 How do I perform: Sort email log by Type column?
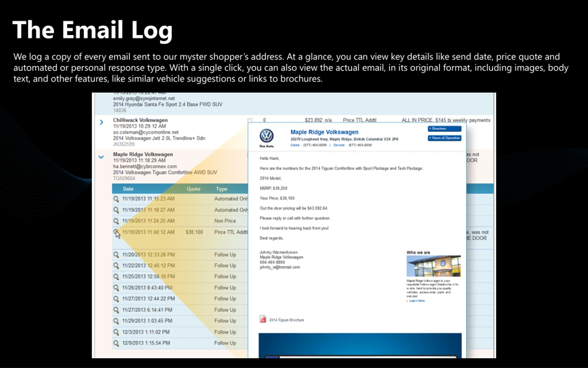[x=221, y=189]
